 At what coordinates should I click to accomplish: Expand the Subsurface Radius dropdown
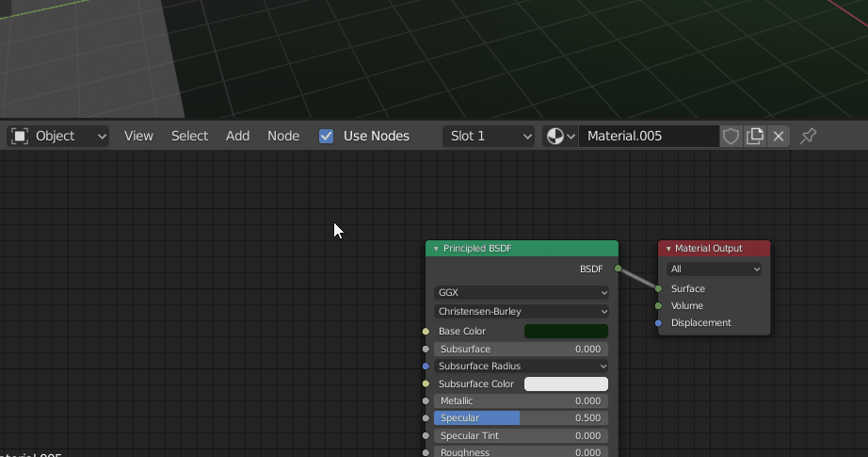click(x=521, y=367)
